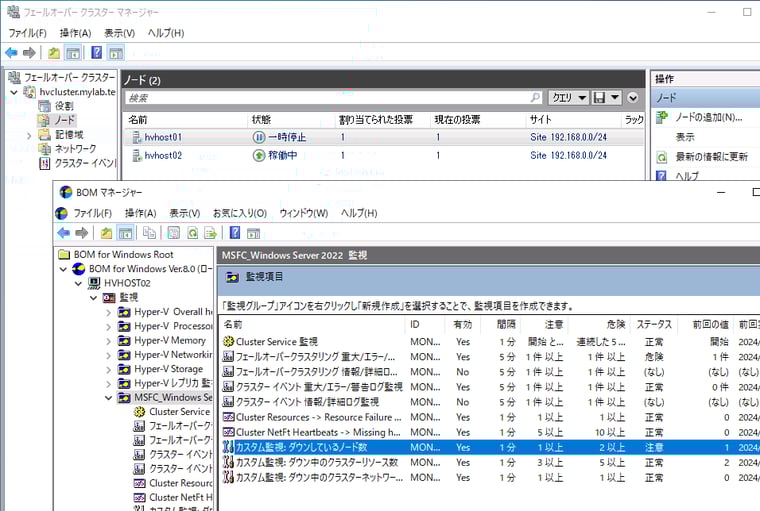Select ネットワーク in the cluster tree
760x511 pixels.
click(75, 149)
